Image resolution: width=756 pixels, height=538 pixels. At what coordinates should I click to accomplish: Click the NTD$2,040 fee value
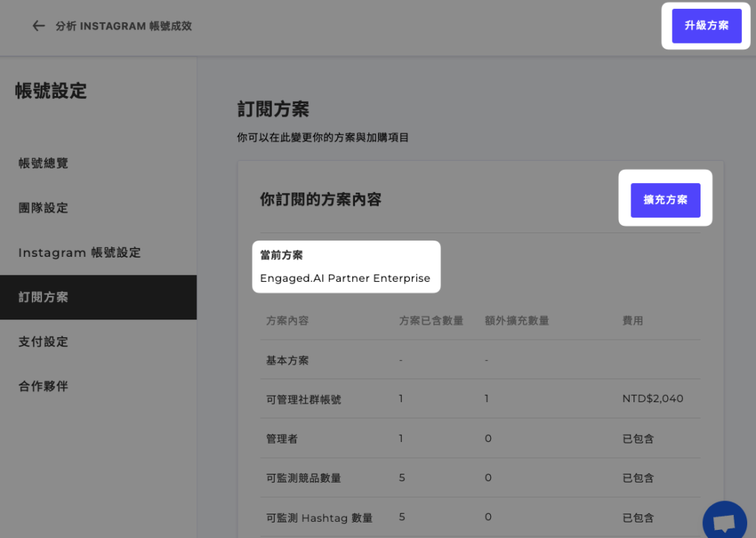pos(653,399)
